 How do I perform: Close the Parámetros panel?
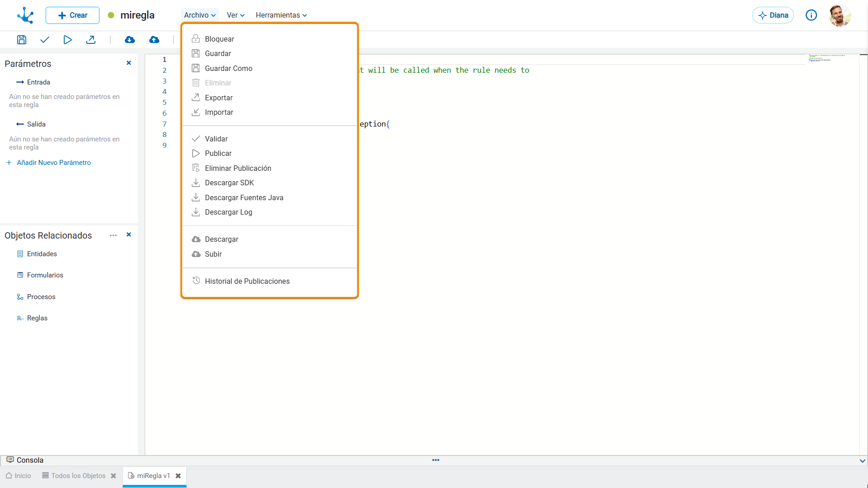coord(129,63)
